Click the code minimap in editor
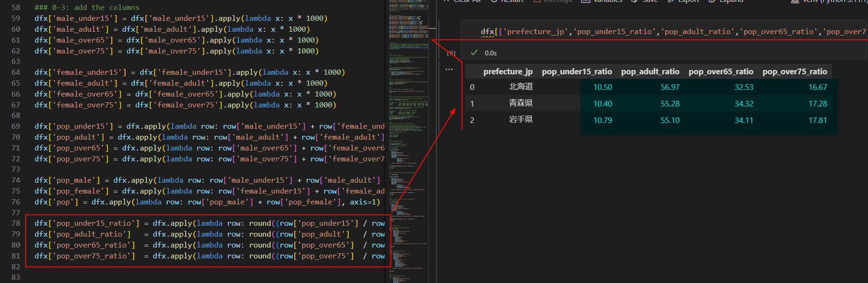Screen dimensions: 868x283 (x=408, y=141)
